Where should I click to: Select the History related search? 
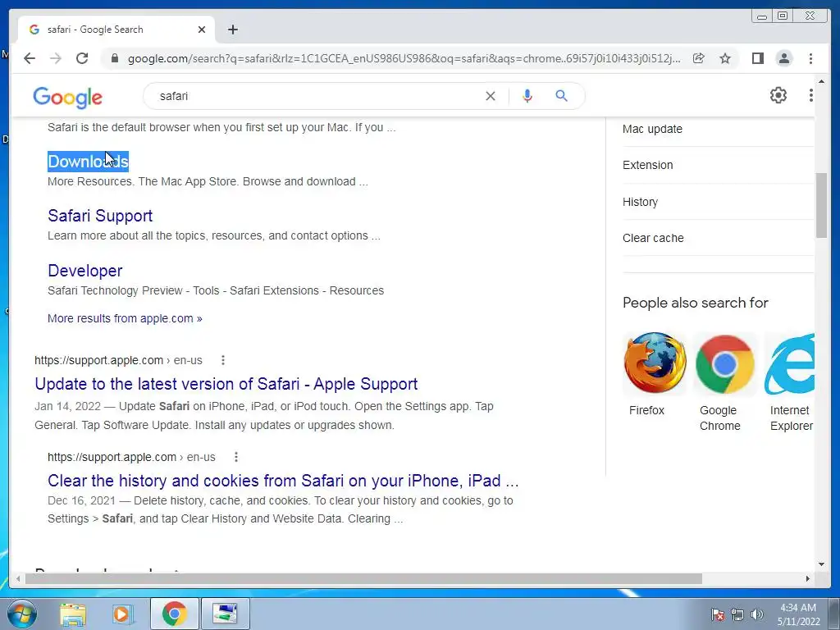coord(640,202)
